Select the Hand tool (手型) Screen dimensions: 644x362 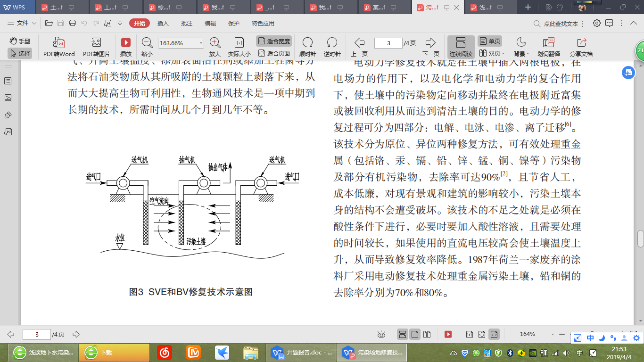point(20,41)
